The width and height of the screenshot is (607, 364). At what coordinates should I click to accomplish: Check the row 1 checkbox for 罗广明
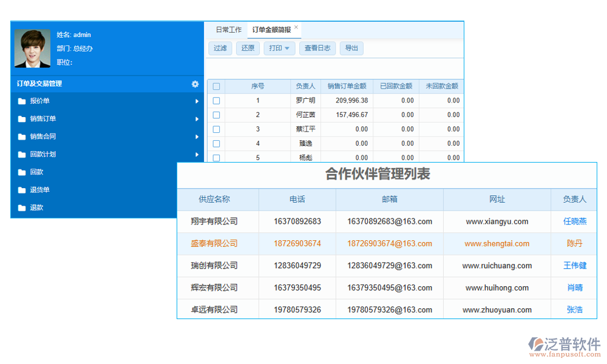216,101
